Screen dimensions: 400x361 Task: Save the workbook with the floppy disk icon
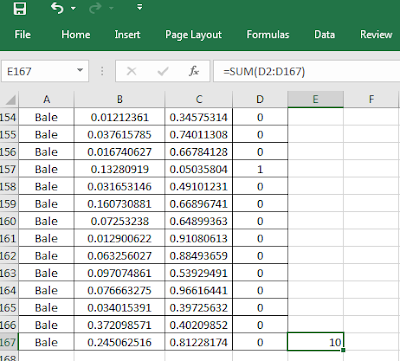click(x=19, y=8)
